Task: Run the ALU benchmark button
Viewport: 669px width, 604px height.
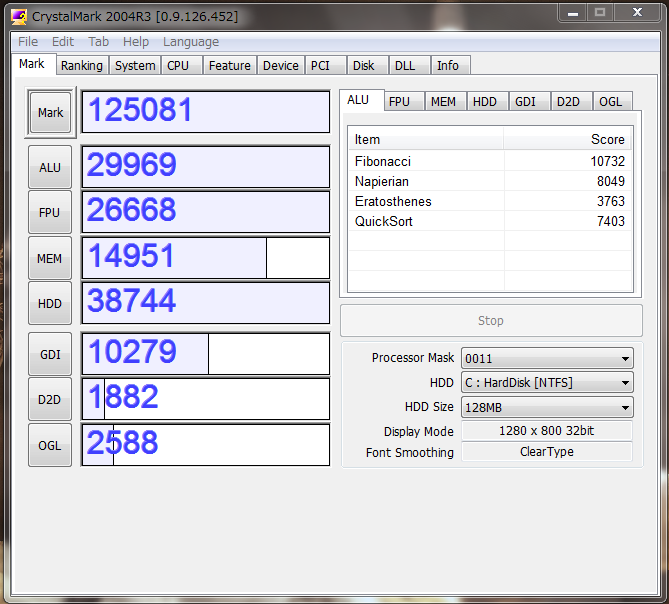Action: (50, 167)
